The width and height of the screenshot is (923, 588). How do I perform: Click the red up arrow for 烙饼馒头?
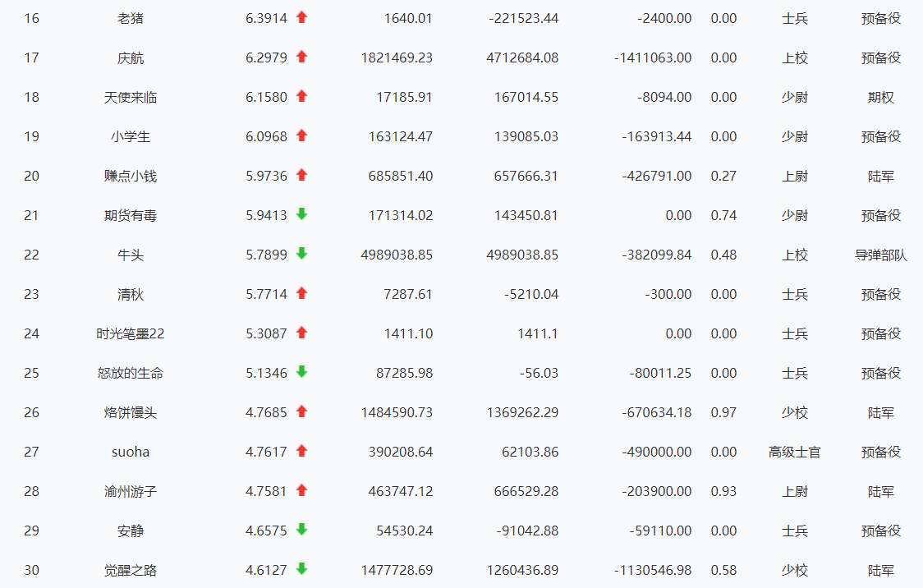tap(301, 411)
